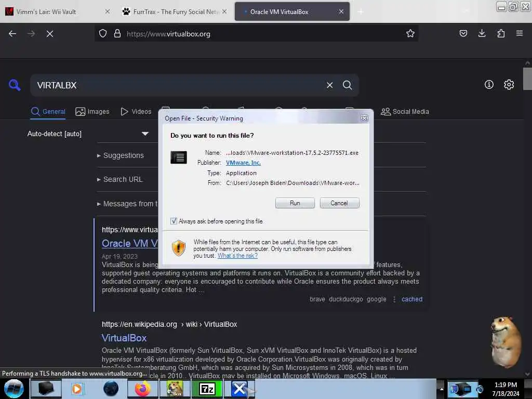The width and height of the screenshot is (532, 399).
Task: Open the Downloads arrow icon
Action: click(x=482, y=33)
